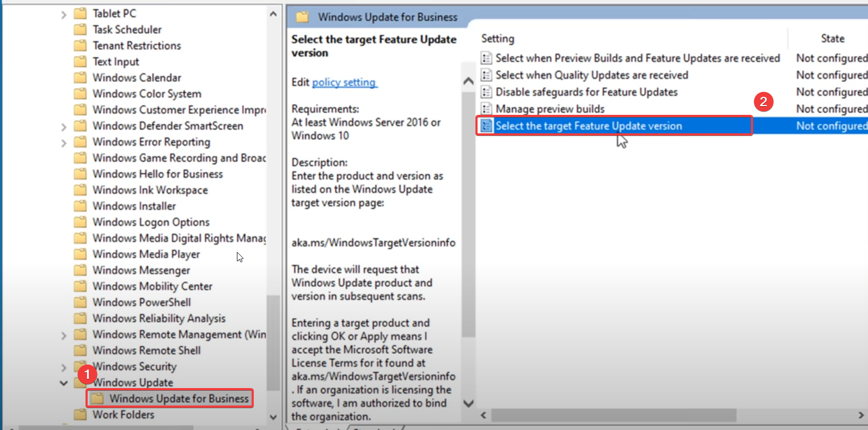Select the Windows Messenger folder icon
The height and width of the screenshot is (430, 868).
click(80, 270)
